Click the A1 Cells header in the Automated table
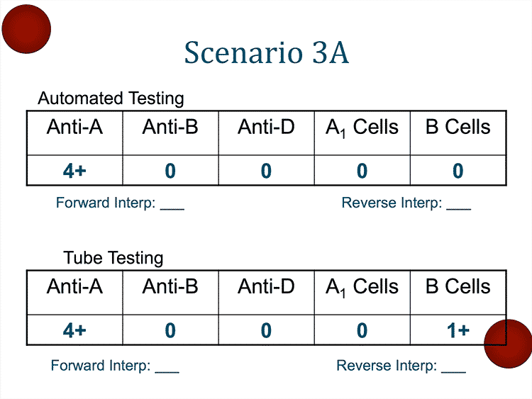532x399 pixels. click(362, 128)
